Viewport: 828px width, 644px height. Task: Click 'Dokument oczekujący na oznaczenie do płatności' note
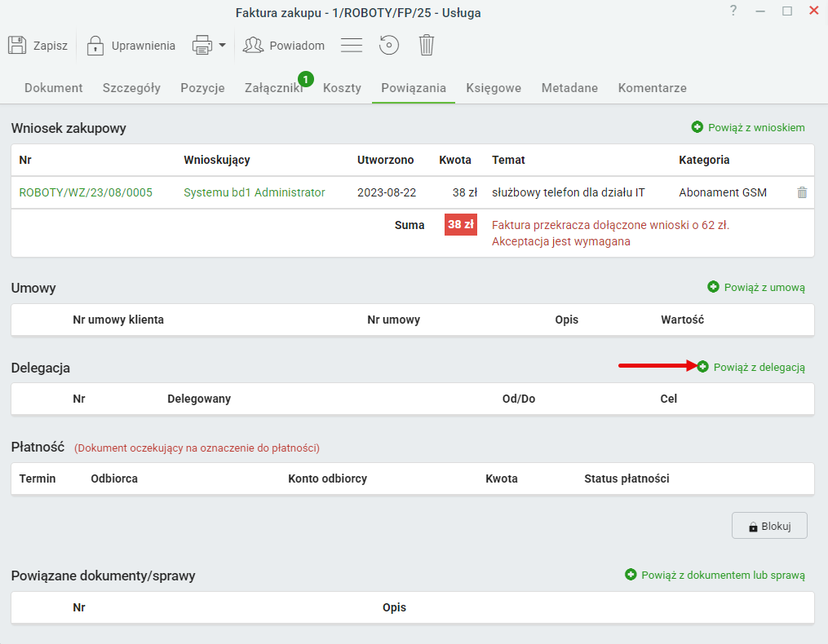197,448
